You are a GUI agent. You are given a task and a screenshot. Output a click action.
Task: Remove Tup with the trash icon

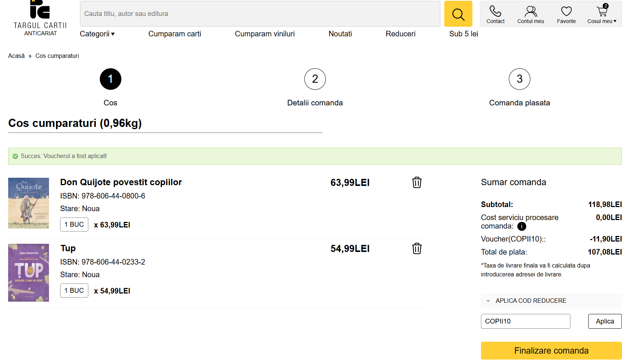pos(417,249)
